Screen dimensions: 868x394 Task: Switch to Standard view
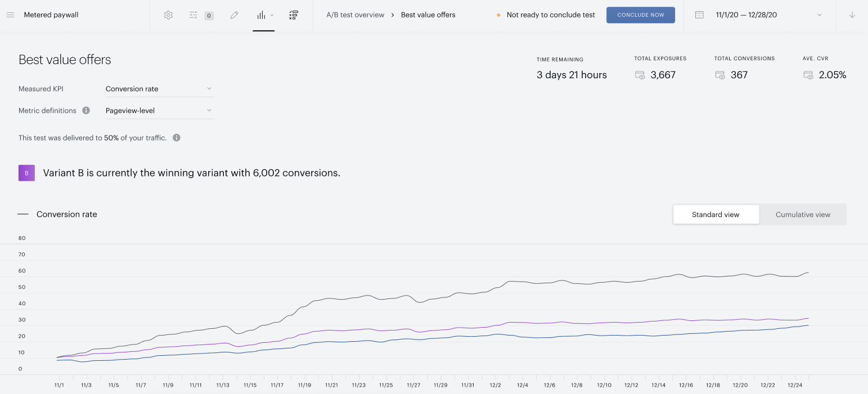[716, 215]
